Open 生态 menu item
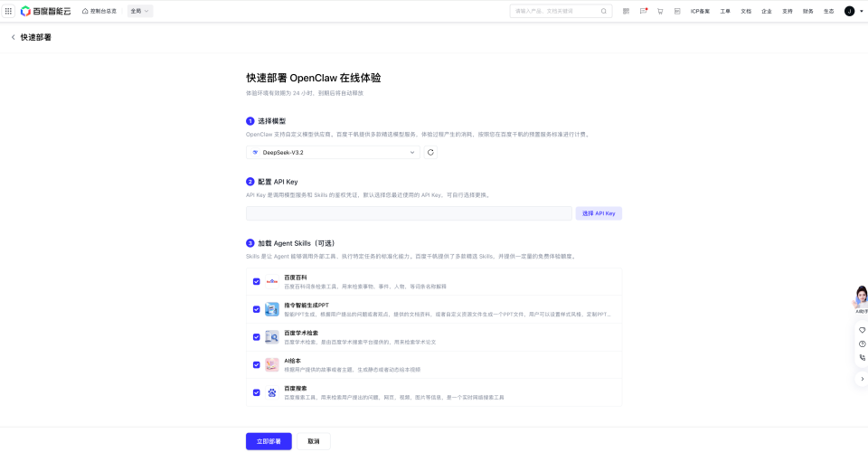Screen dimensions: 868x452 point(829,11)
